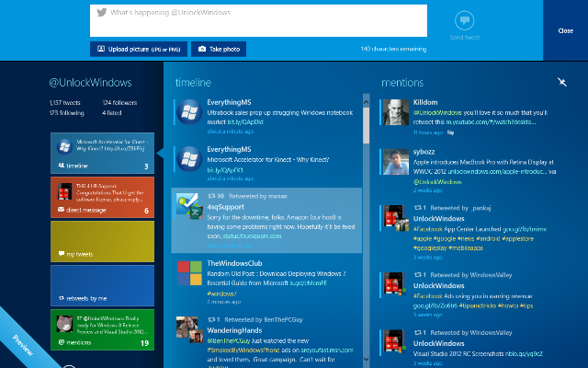
Task: Click the unpin icon beside mentions
Action: [x=561, y=82]
